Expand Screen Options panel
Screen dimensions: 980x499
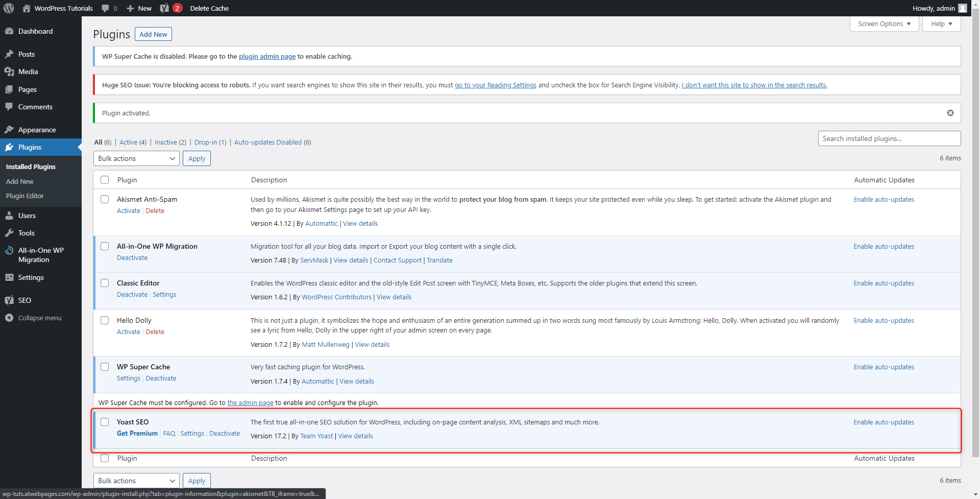[884, 24]
